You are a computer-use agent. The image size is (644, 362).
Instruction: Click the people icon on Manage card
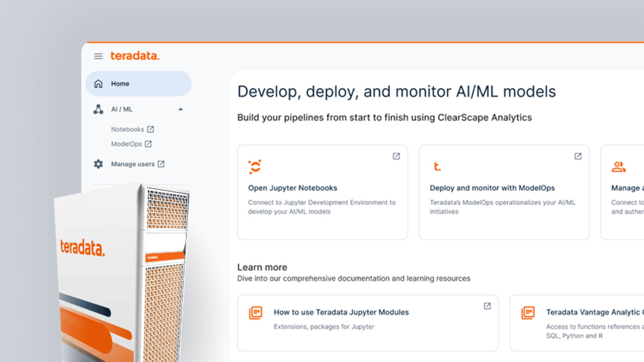point(618,167)
